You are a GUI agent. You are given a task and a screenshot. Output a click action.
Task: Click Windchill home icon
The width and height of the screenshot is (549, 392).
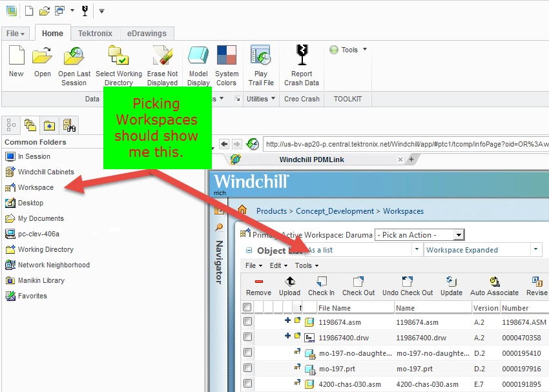pos(242,210)
